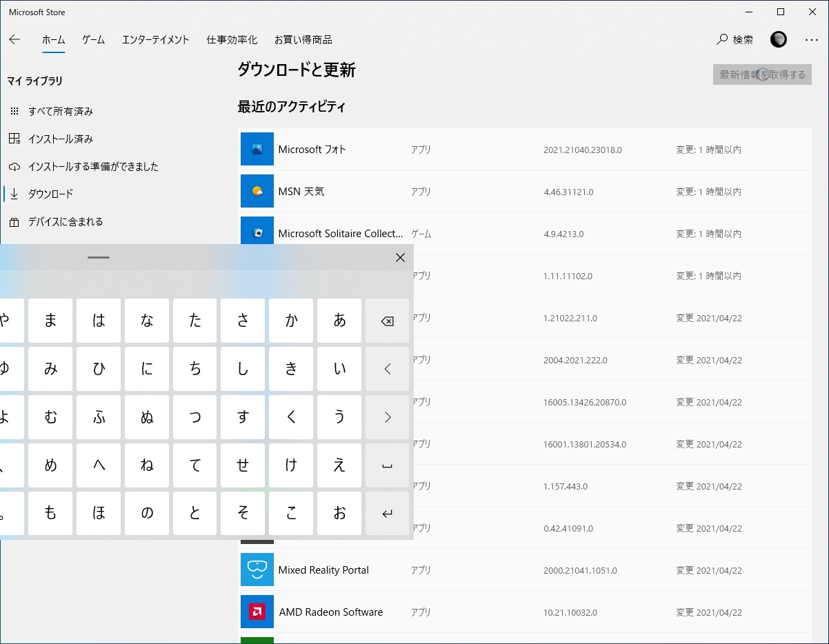Tap the て key
Screen dimensions: 829x644
click(195, 465)
